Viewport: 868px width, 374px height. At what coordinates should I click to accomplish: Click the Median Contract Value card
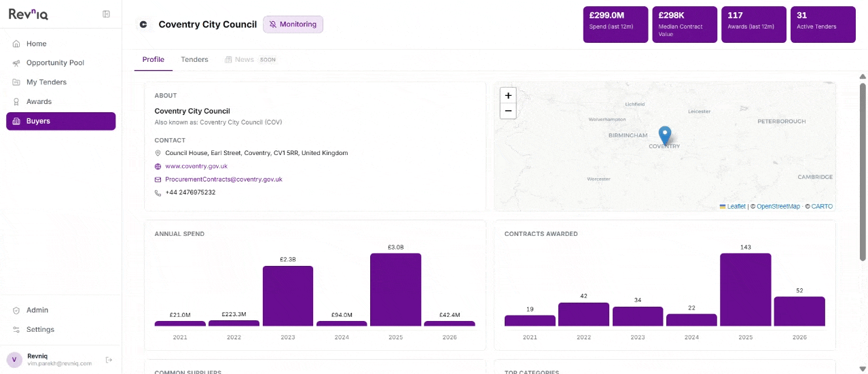685,24
